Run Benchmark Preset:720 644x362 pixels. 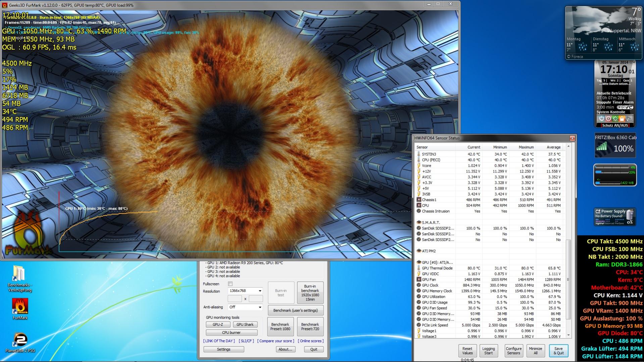[x=310, y=326]
